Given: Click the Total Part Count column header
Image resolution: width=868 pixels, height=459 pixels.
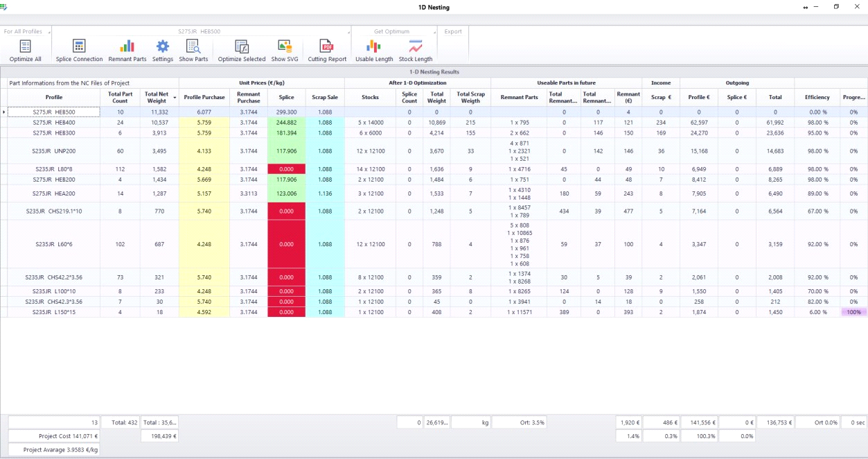Looking at the screenshot, I should point(120,97).
